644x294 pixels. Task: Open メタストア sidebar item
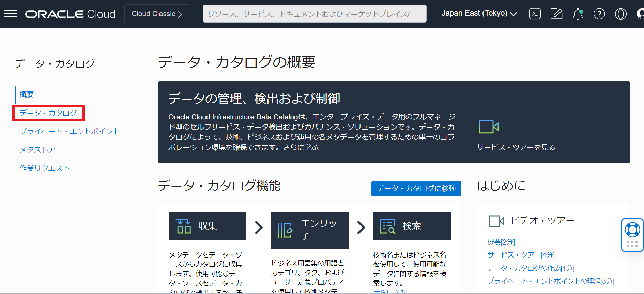coord(37,150)
